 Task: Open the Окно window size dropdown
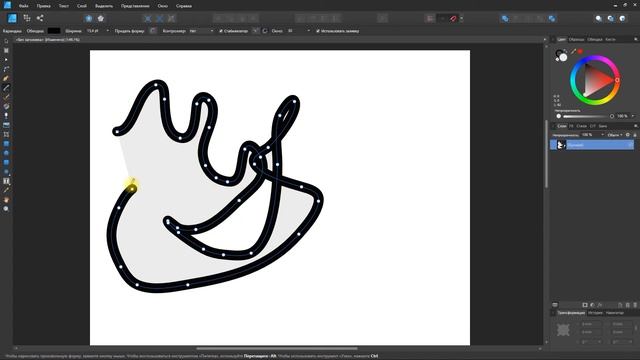(308, 31)
